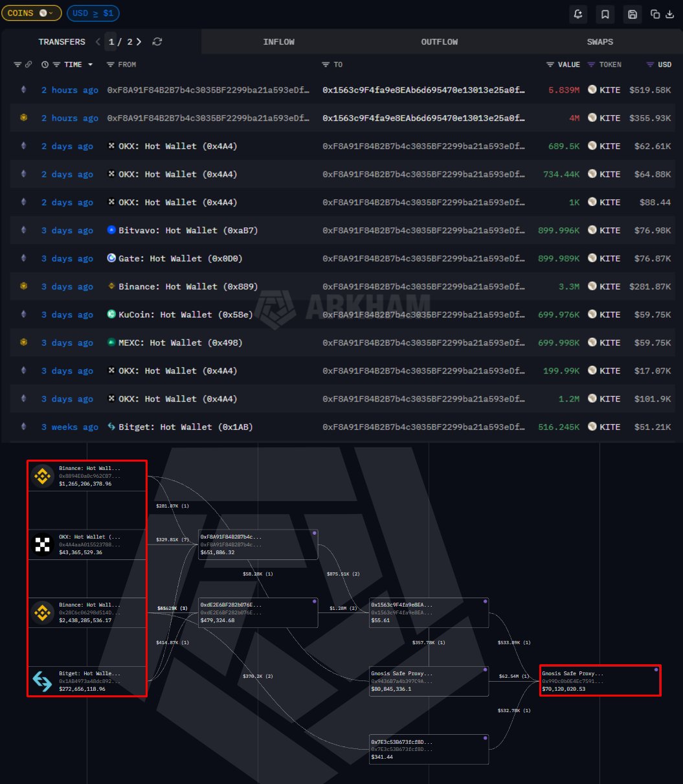
Task: Click the Bitget logo in transfers table
Action: [111, 427]
